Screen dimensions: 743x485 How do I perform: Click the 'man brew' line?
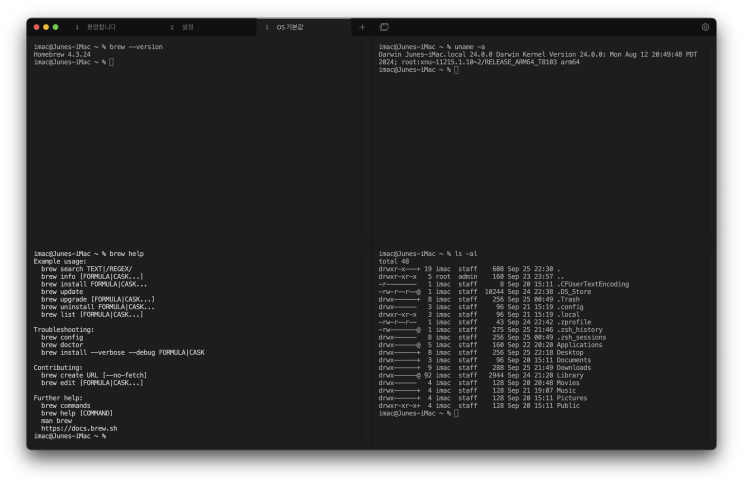56,421
